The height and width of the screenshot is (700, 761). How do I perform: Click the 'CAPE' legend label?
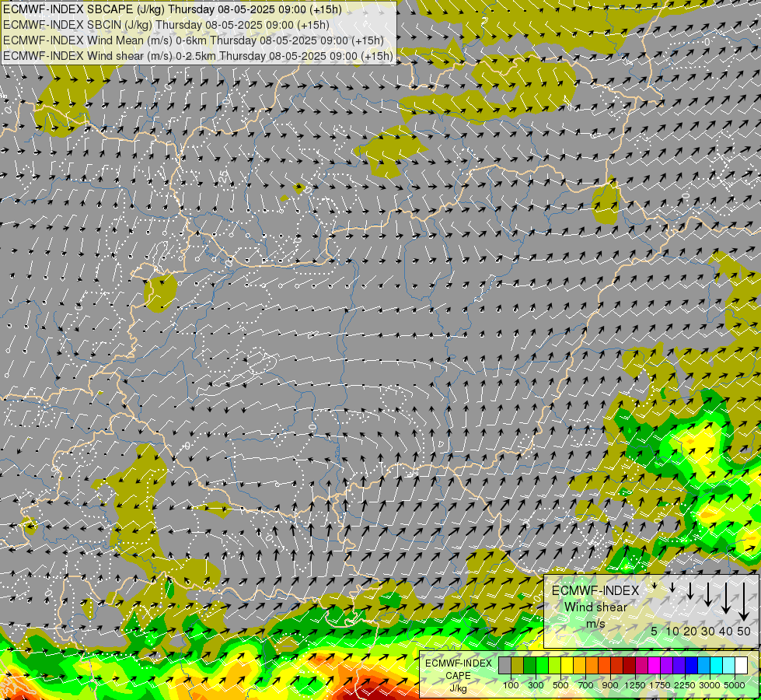(458, 675)
